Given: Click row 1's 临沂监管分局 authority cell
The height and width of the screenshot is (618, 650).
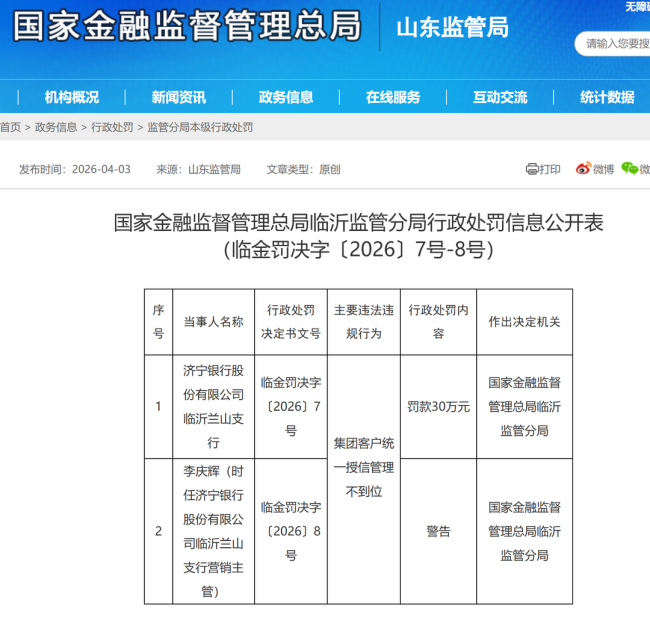Looking at the screenshot, I should click(524, 407).
